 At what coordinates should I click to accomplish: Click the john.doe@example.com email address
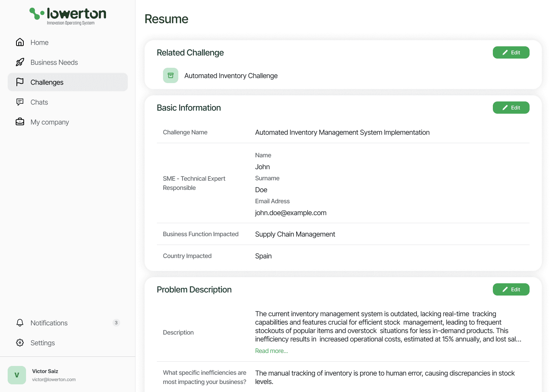(290, 213)
